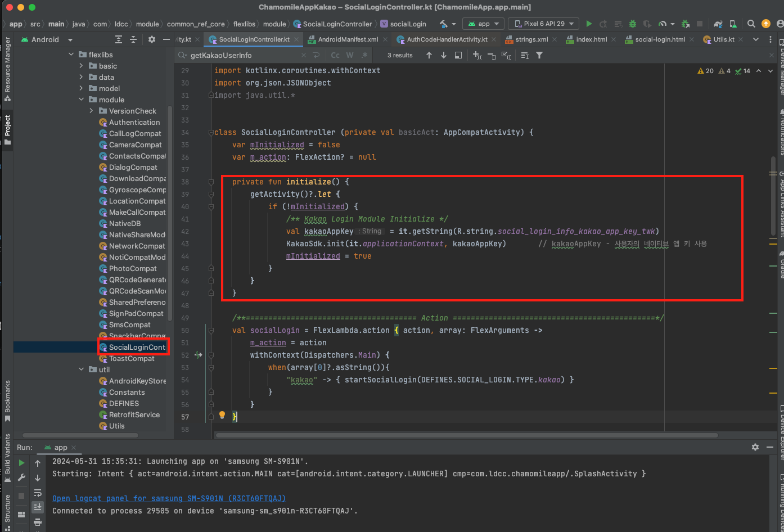This screenshot has width=784, height=532.
Task: Open the Pixel 6 API 29 device dropdown
Action: (543, 24)
